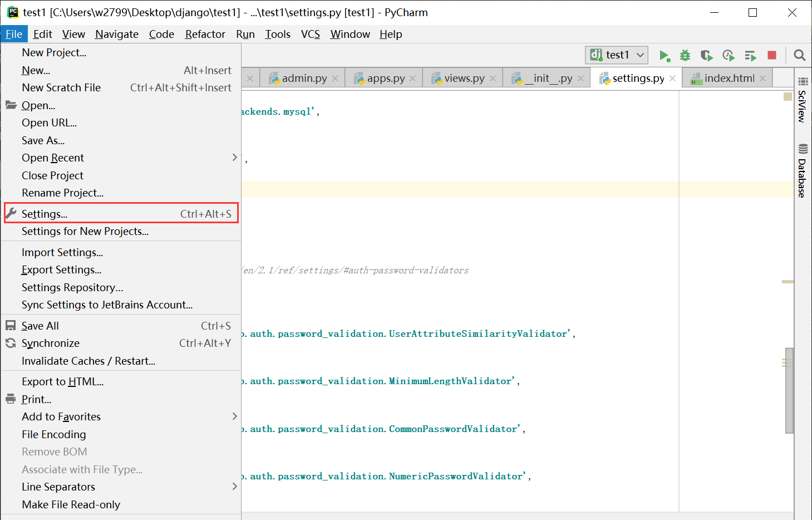
Task: Close the views.py tab
Action: pos(493,79)
